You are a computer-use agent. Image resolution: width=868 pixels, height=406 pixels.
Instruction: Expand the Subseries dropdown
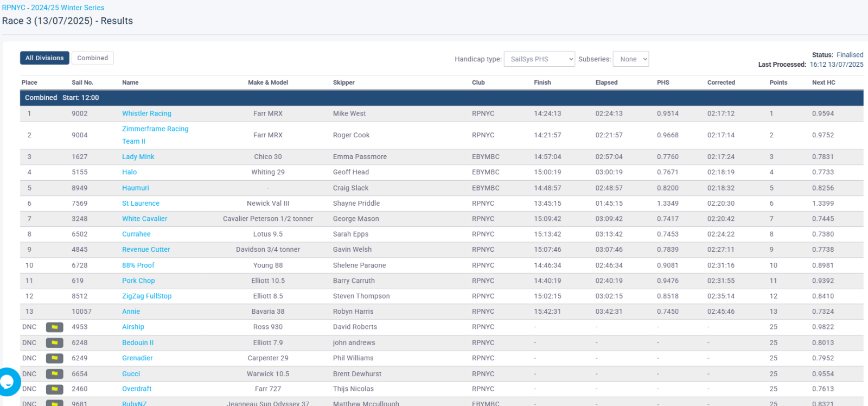[x=630, y=59]
